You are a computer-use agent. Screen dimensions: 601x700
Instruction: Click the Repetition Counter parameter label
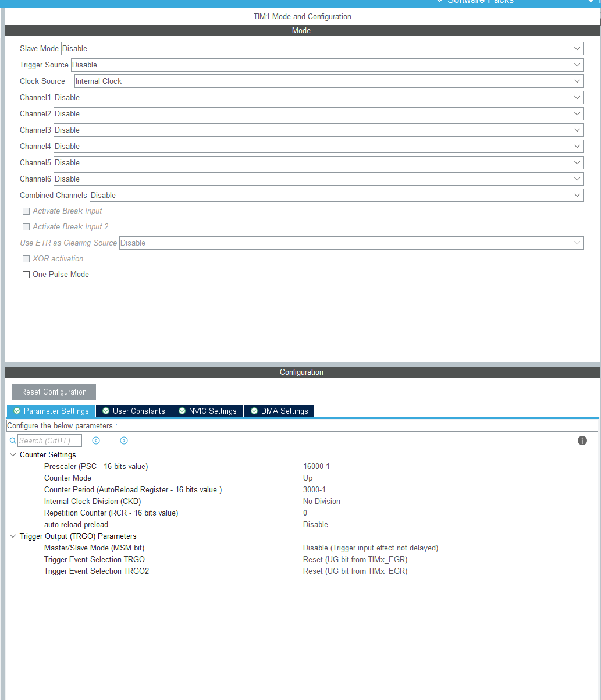[111, 513]
